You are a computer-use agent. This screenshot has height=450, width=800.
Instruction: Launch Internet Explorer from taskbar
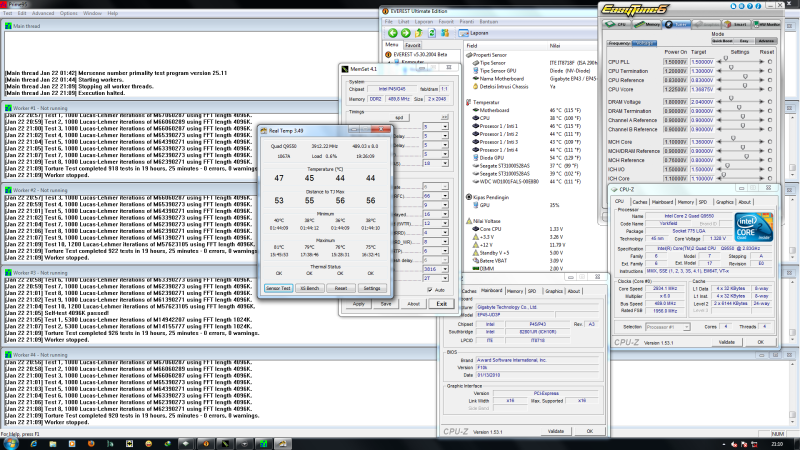34,444
